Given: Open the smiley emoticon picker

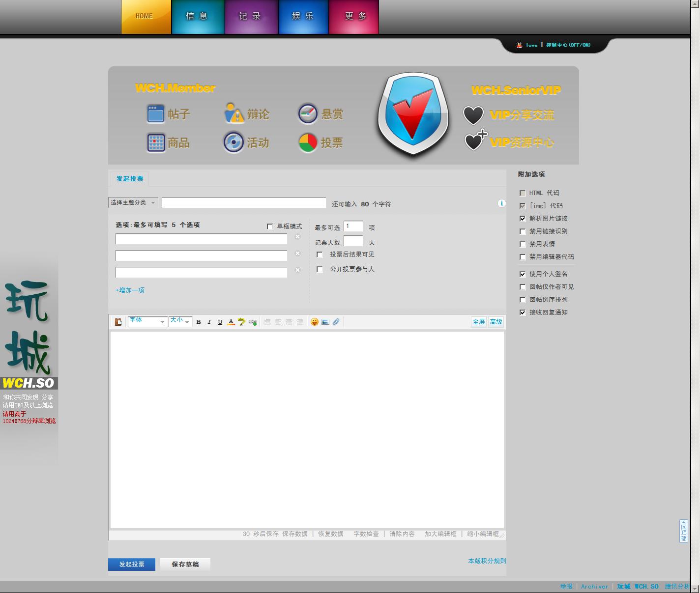Looking at the screenshot, I should 315,322.
